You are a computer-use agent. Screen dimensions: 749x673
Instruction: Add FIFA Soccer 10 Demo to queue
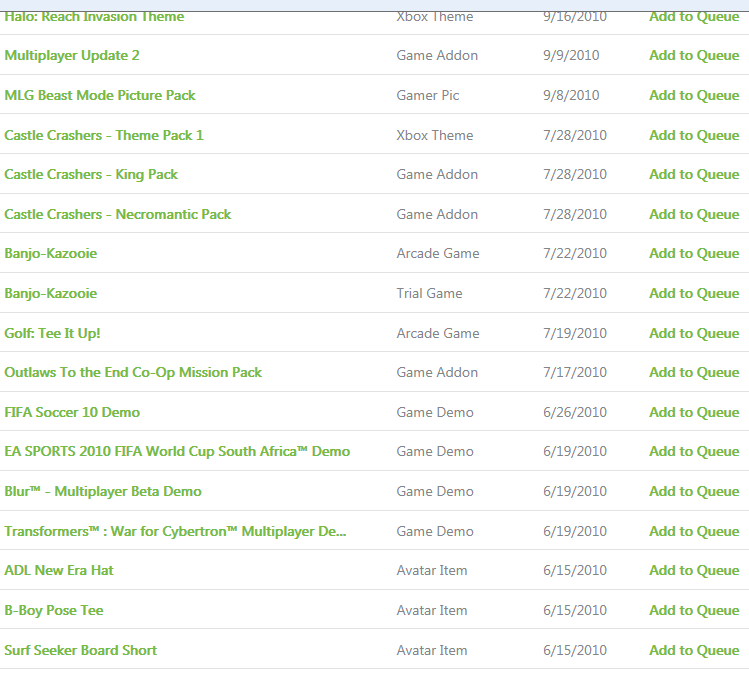[694, 412]
